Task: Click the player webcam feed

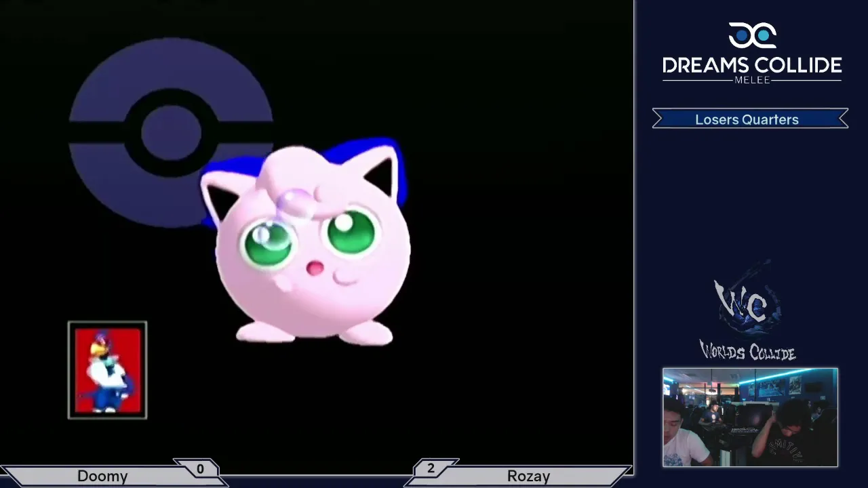Action: pos(750,418)
